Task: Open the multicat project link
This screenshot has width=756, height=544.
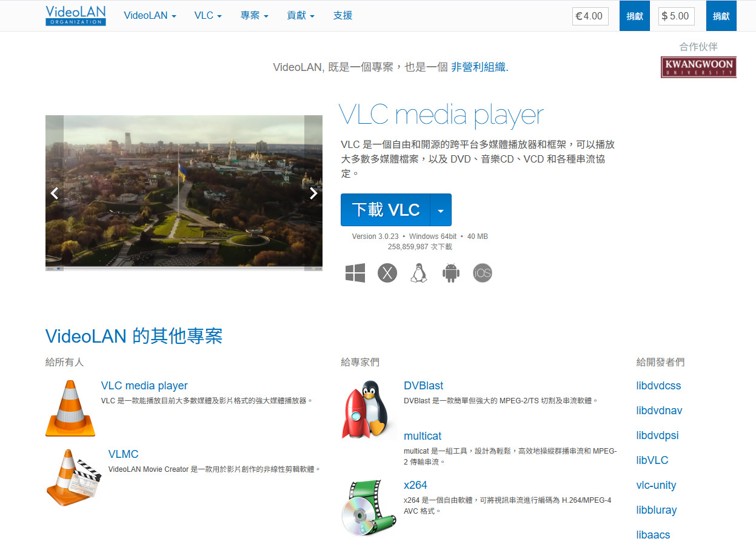Action: tap(423, 436)
